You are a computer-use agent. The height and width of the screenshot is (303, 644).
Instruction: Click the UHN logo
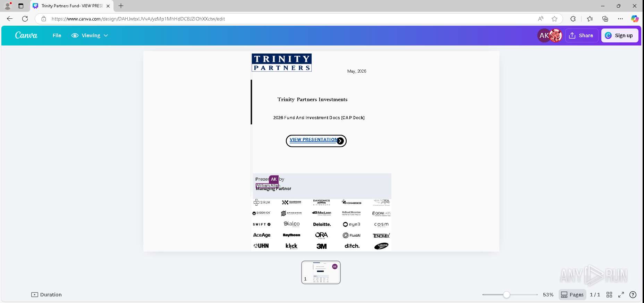(261, 246)
